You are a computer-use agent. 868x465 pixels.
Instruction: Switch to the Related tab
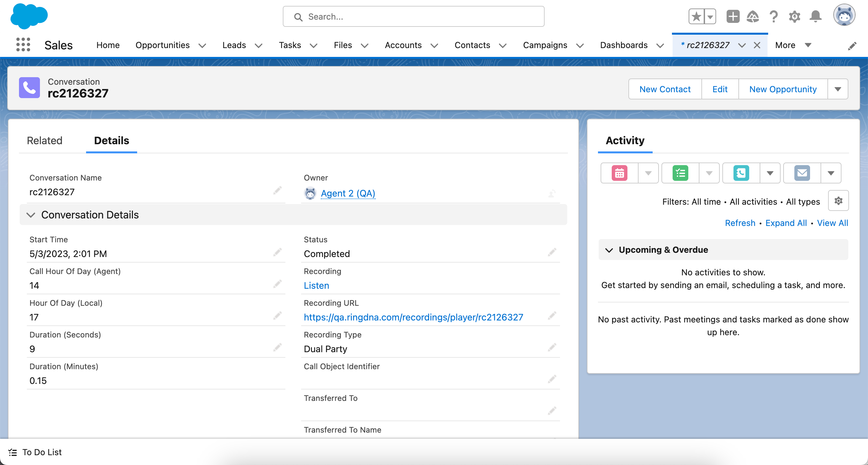coord(45,140)
